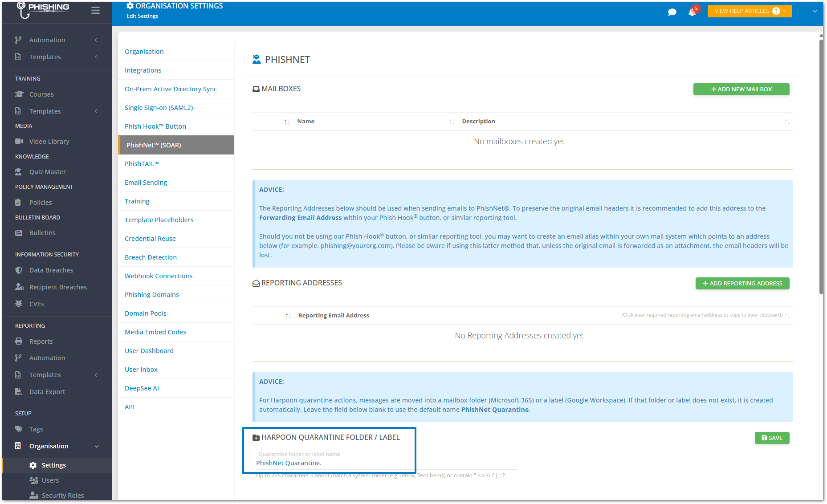
Task: Click the quarantine folder name input field
Action: tap(387, 463)
